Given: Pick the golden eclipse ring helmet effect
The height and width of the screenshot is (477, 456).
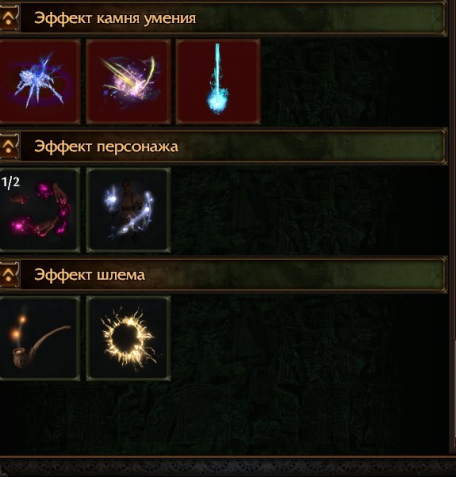Looking at the screenshot, I should 128,338.
